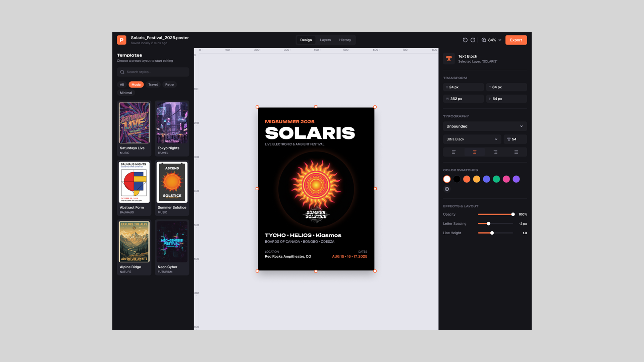Image resolution: width=644 pixels, height=362 pixels.
Task: Select the orange-red color swatch
Action: pos(467,179)
